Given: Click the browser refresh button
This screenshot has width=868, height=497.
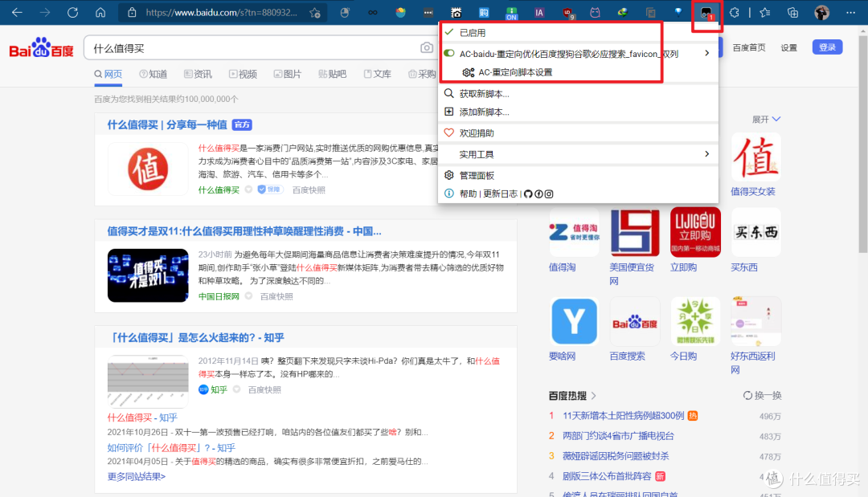Looking at the screenshot, I should (72, 13).
